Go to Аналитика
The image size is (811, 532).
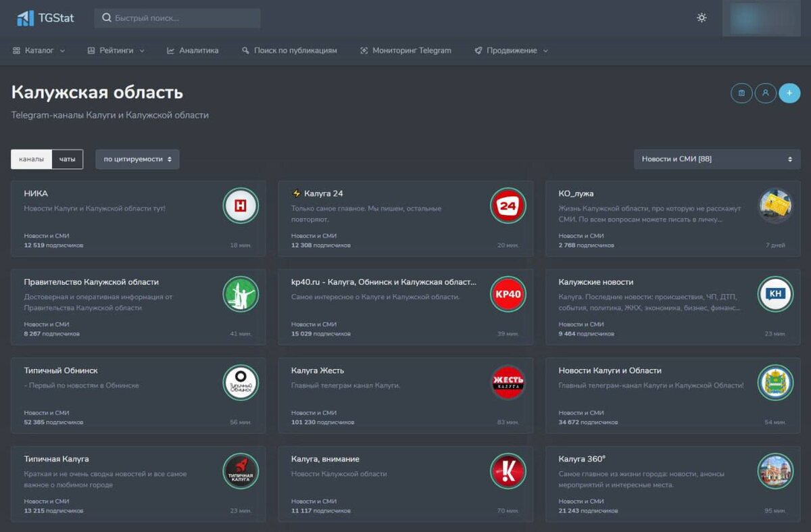click(193, 51)
